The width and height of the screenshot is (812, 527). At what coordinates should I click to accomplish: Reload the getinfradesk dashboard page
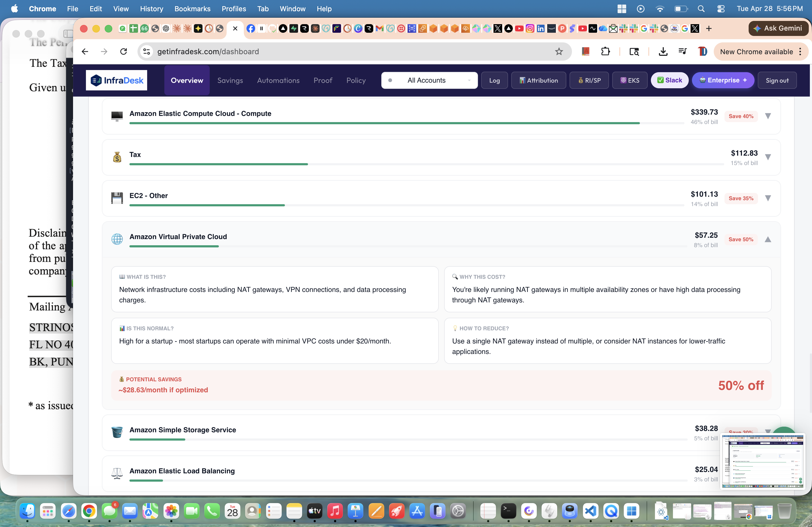point(124,52)
